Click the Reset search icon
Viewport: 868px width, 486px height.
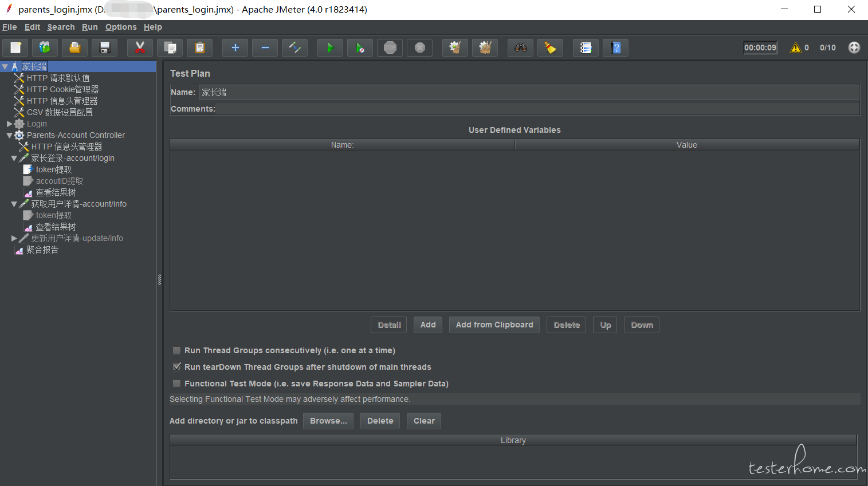[550, 48]
